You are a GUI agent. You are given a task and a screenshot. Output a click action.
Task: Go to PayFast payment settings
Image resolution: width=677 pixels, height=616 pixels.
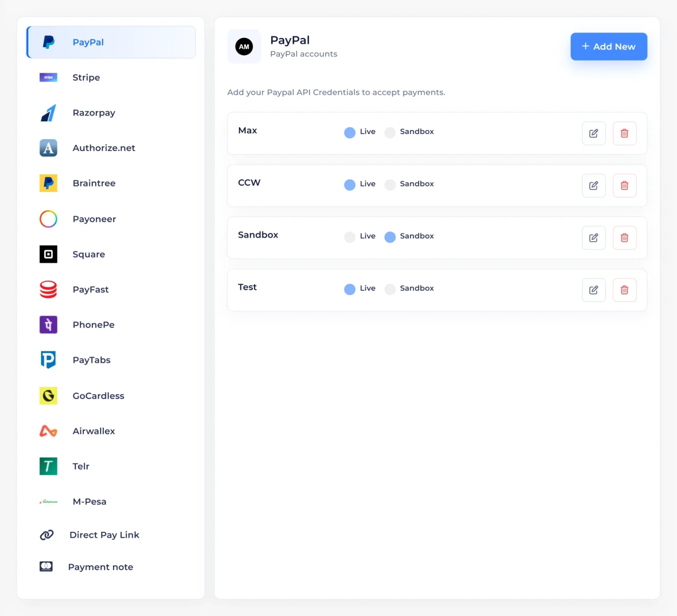pos(111,290)
